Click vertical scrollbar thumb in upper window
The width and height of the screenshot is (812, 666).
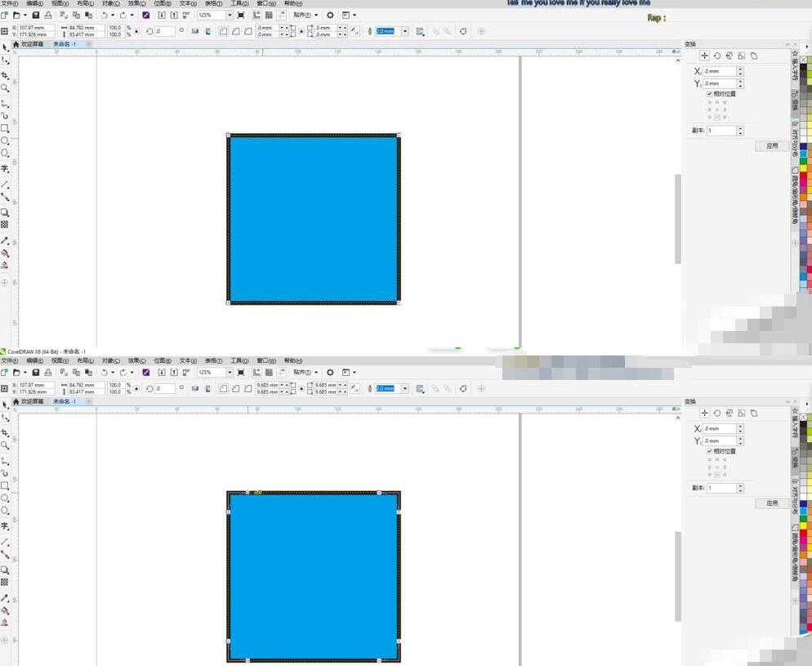click(x=677, y=219)
